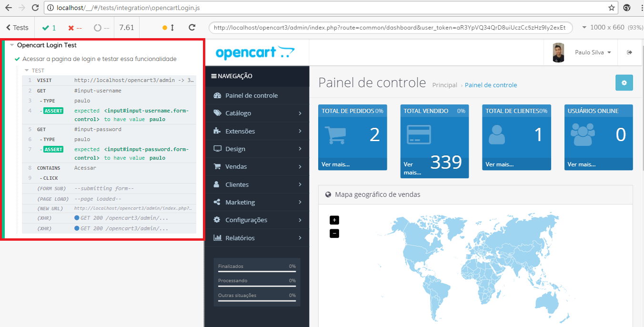Click the Configurações gear icon

click(x=217, y=220)
